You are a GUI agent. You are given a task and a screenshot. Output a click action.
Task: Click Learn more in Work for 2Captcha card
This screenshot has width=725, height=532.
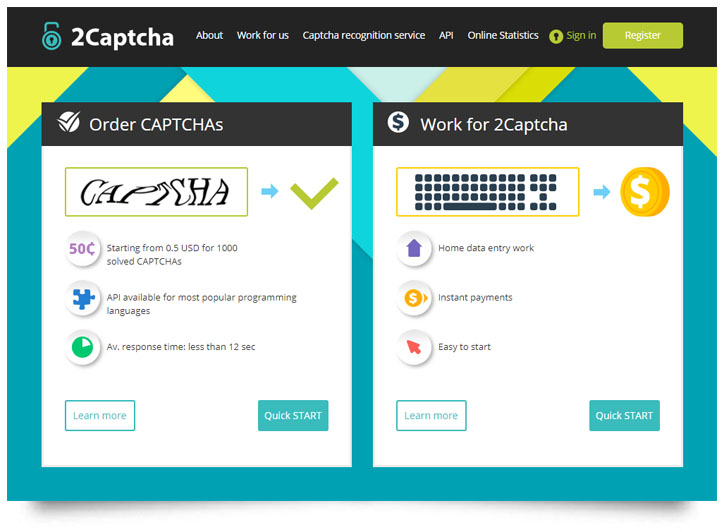coord(431,416)
